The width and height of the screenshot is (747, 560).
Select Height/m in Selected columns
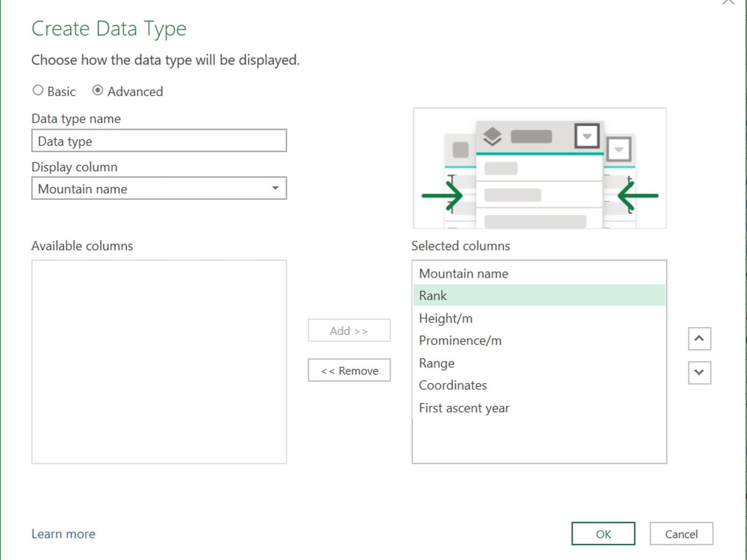pyautogui.click(x=445, y=318)
